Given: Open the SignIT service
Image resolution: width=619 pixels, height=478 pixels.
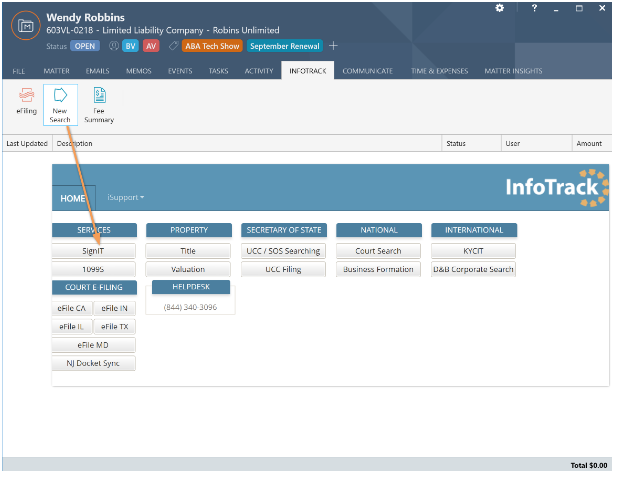Looking at the screenshot, I should [94, 251].
